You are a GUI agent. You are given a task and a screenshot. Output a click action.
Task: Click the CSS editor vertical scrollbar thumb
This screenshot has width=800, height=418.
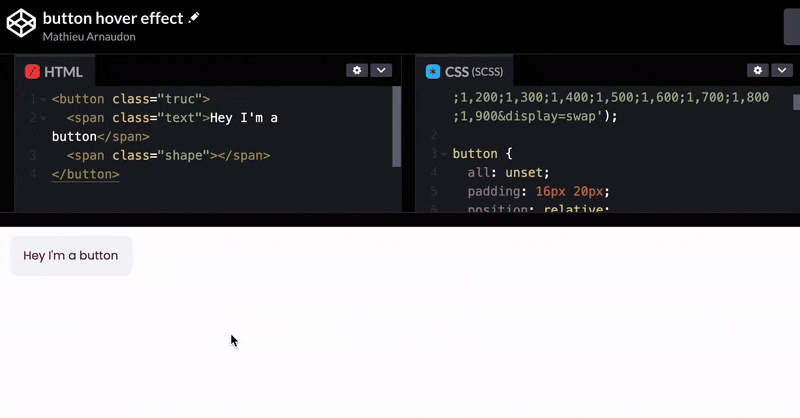coord(796,102)
